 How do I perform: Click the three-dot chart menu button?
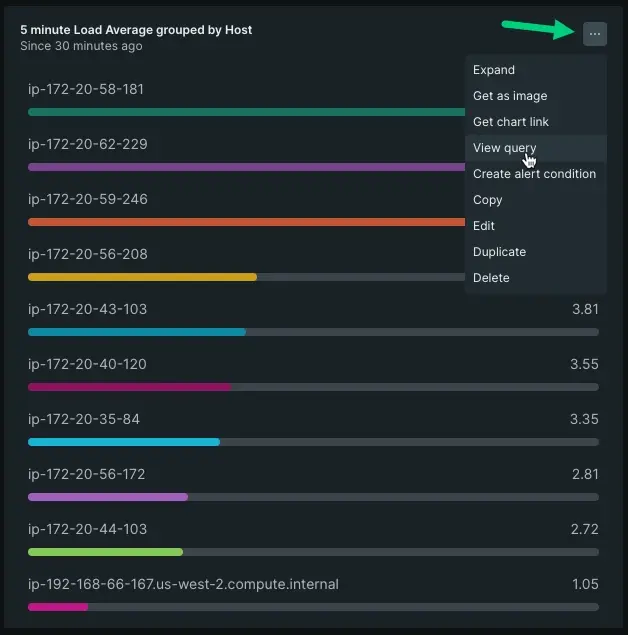595,34
